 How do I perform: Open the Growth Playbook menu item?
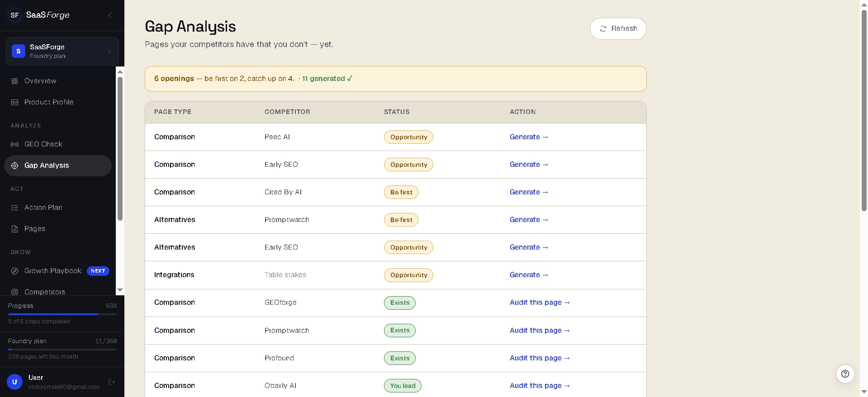tap(58, 271)
